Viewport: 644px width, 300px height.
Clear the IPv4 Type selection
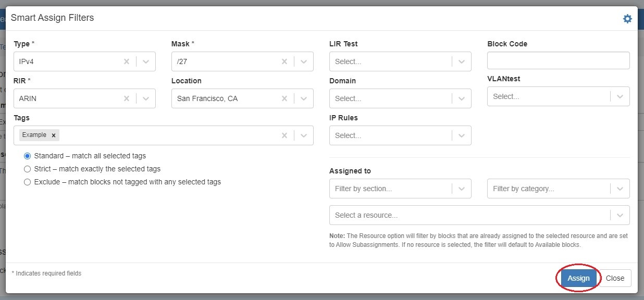[127, 61]
